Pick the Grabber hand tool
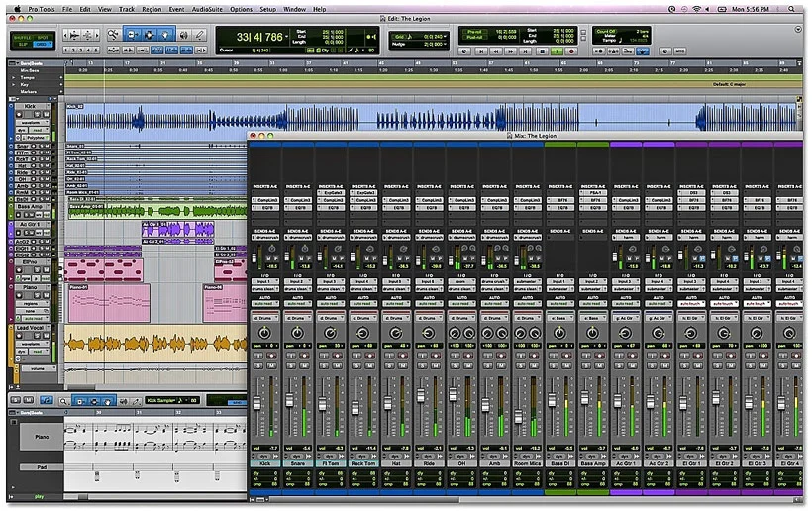The image size is (812, 511). tap(165, 35)
